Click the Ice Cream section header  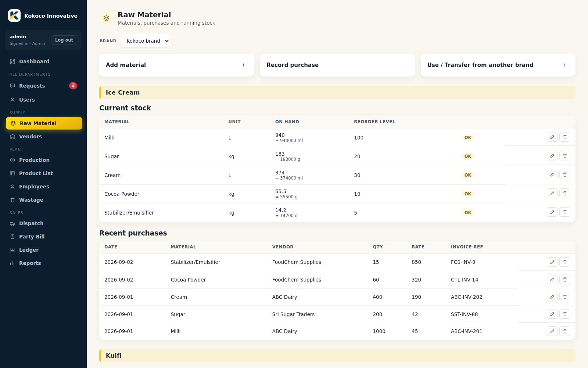point(337,92)
